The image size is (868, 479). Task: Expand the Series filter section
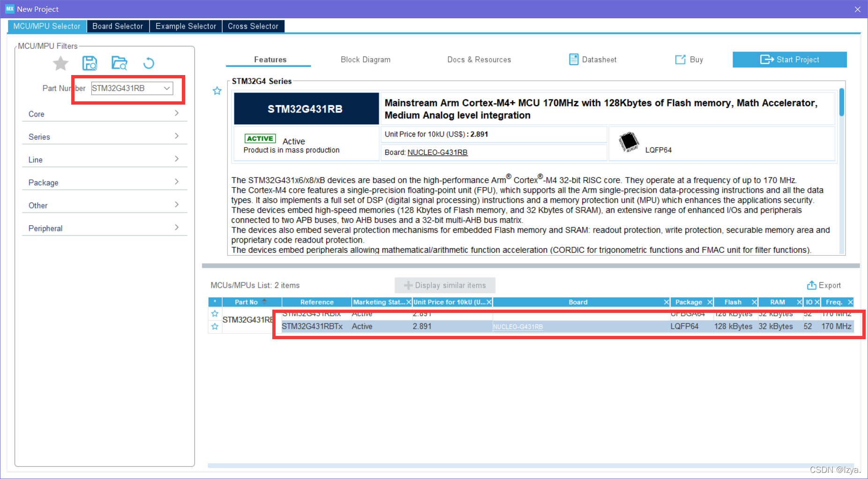pos(105,137)
